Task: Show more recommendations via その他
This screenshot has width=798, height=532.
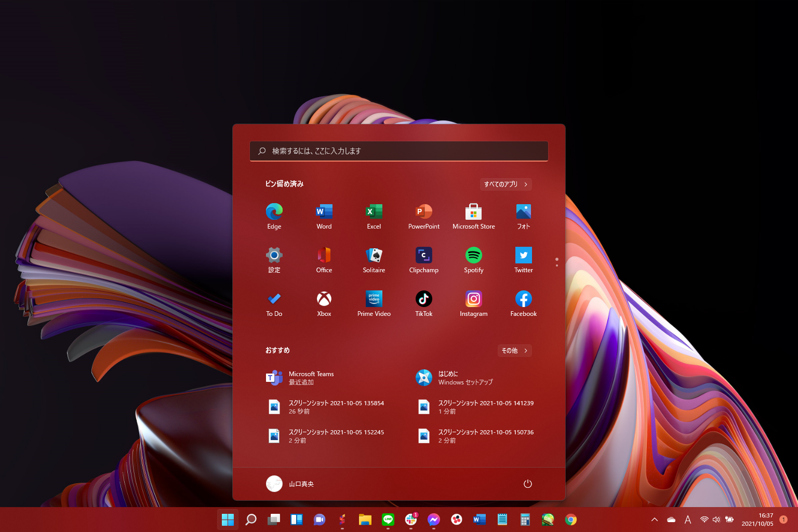Action: (x=514, y=350)
